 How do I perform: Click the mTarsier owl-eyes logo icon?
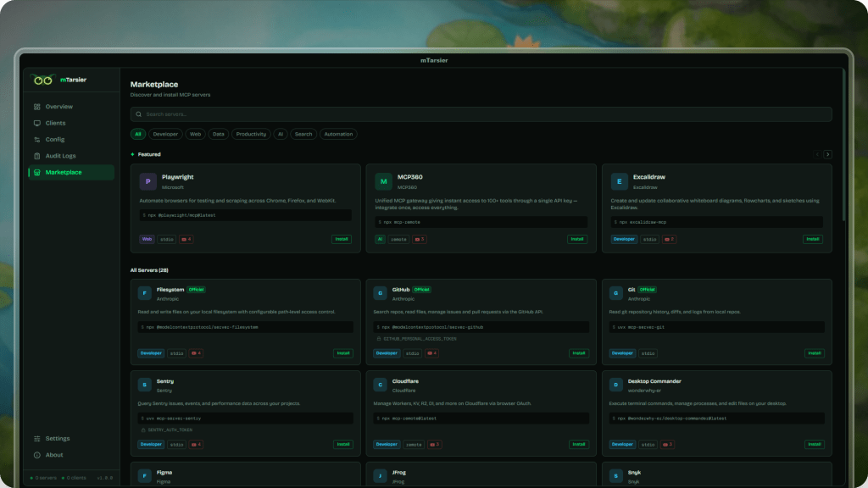point(42,80)
